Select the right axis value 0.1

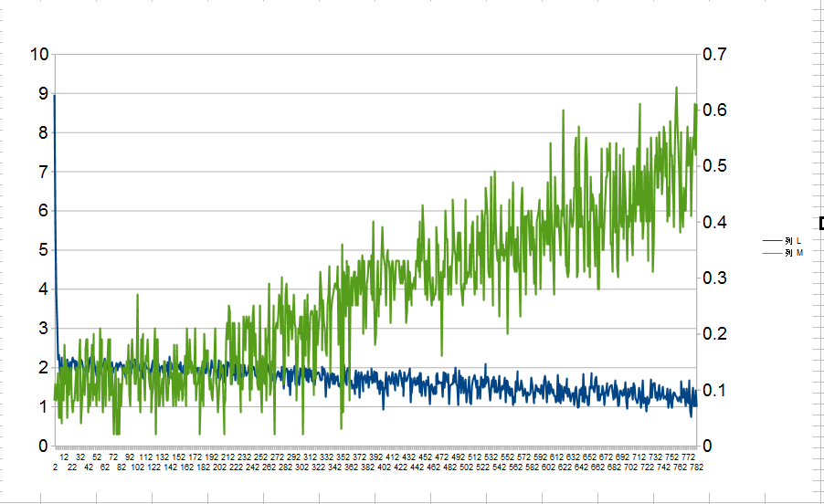(714, 390)
